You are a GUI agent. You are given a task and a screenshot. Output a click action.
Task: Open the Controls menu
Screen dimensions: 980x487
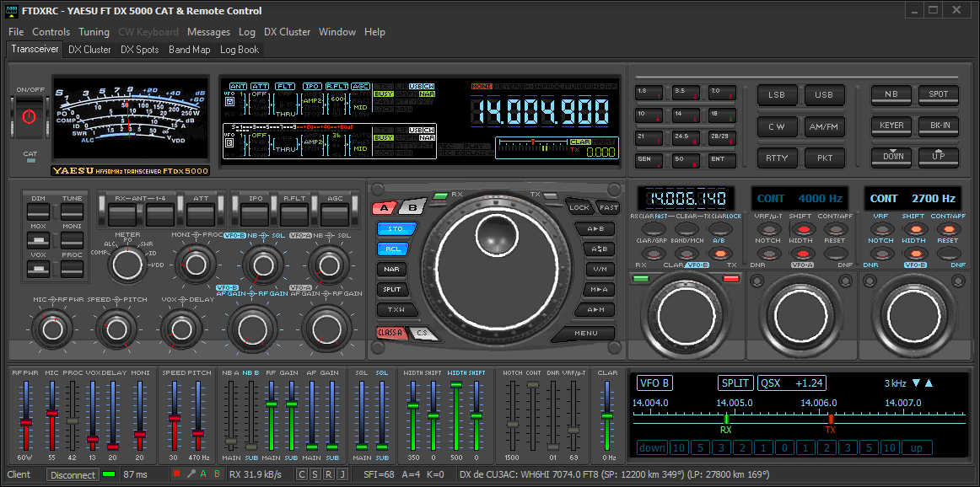click(51, 31)
